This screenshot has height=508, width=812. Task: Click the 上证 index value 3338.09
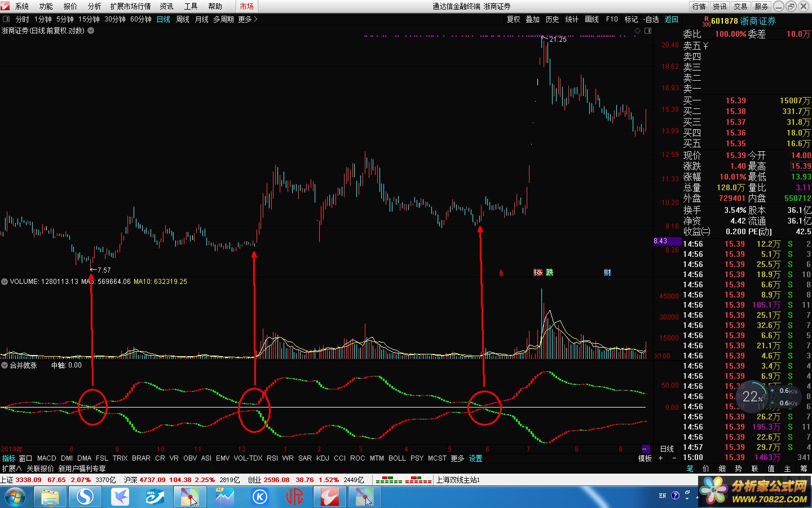click(28, 480)
